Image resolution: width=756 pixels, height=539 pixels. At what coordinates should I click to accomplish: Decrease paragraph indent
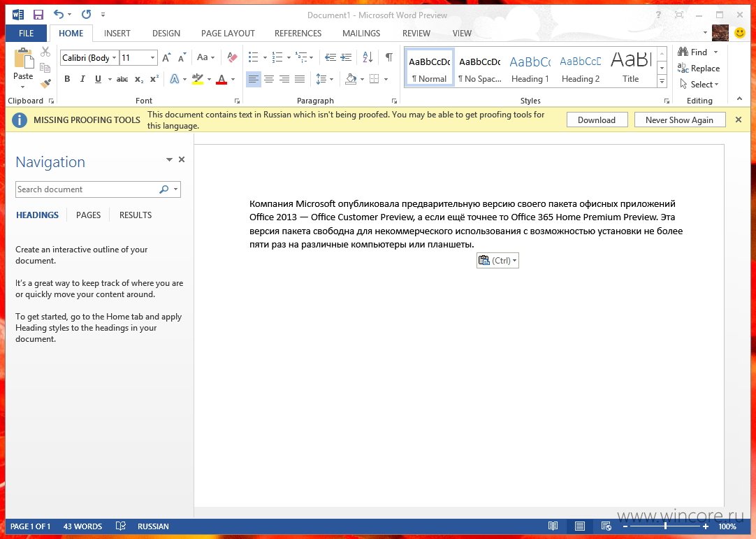[x=330, y=57]
